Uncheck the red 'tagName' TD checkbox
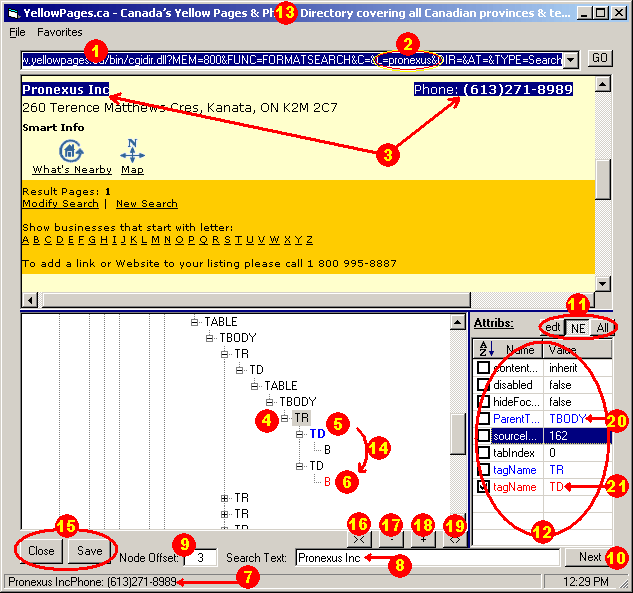The height and width of the screenshot is (593, 633). (x=483, y=486)
